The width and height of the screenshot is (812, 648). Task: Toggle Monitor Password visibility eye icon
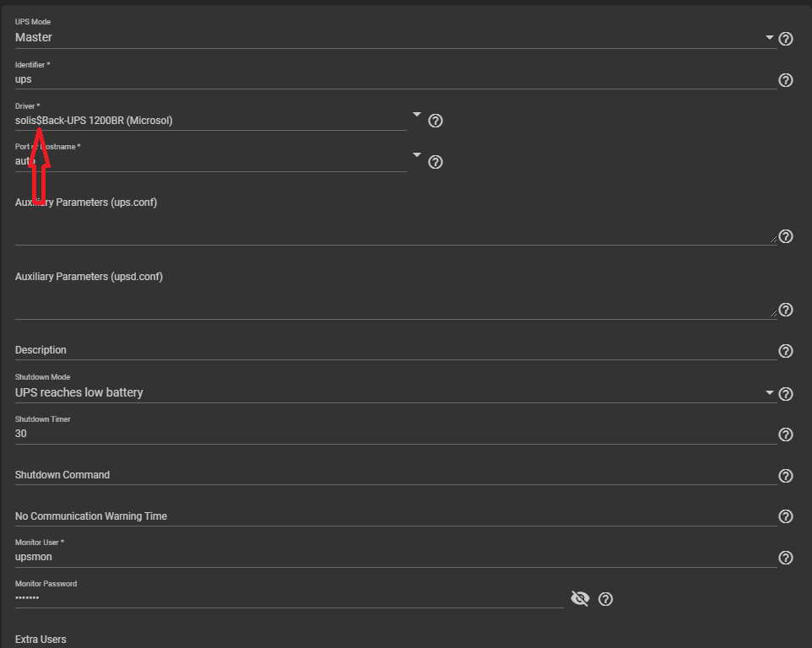point(580,599)
